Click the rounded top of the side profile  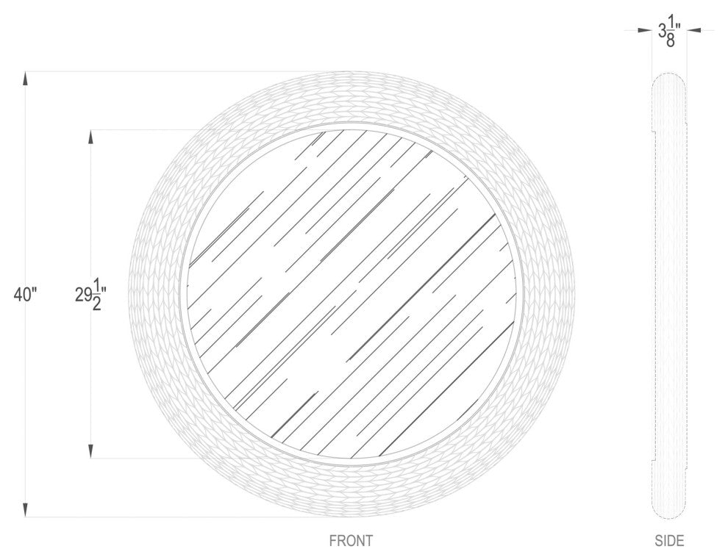pyautogui.click(x=668, y=76)
